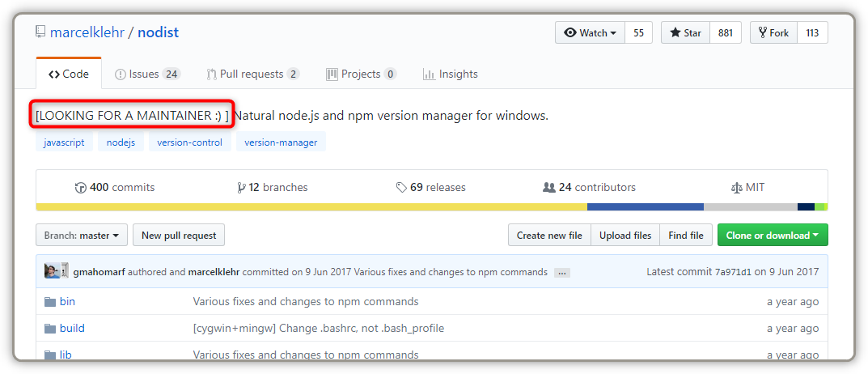
Task: Click the releases tag icon
Action: 402,188
